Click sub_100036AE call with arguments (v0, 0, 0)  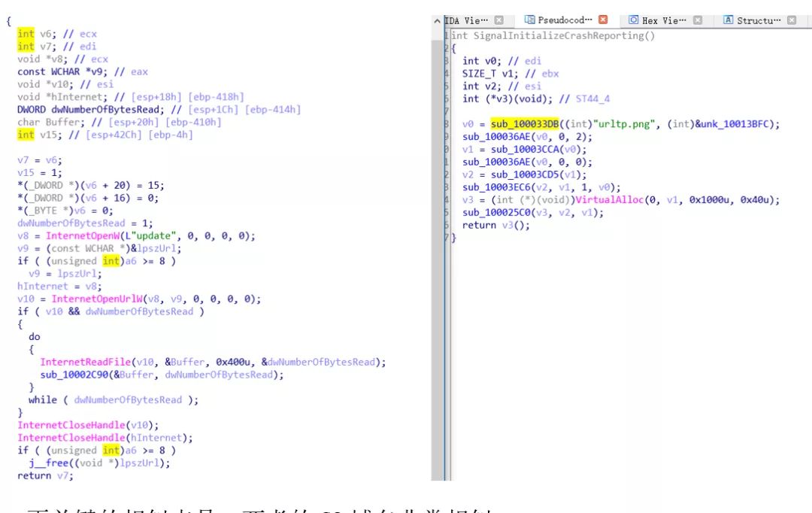tap(527, 162)
